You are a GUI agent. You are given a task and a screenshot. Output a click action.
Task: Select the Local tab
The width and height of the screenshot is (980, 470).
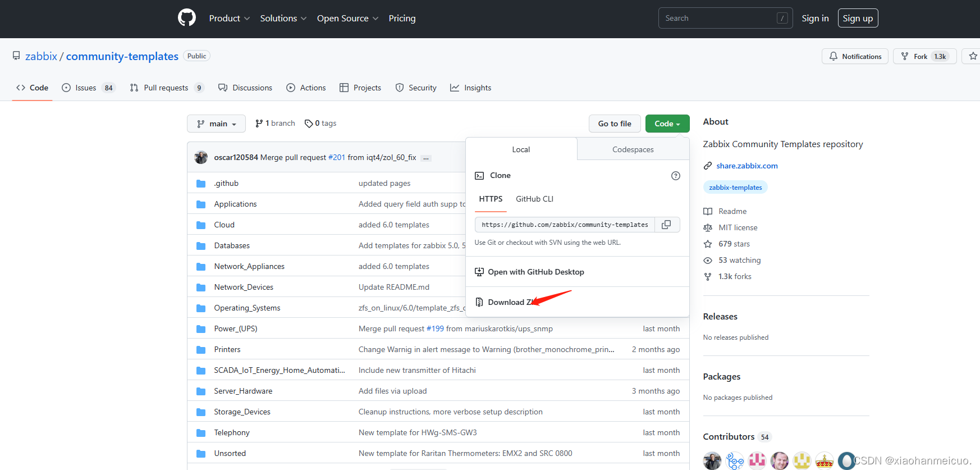(x=521, y=149)
